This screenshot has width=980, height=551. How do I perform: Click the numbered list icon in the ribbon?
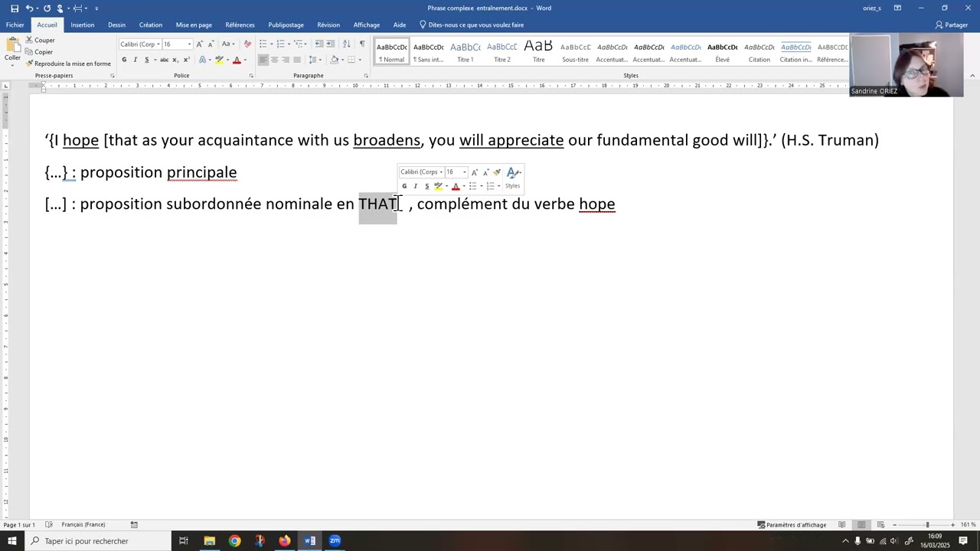283,44
